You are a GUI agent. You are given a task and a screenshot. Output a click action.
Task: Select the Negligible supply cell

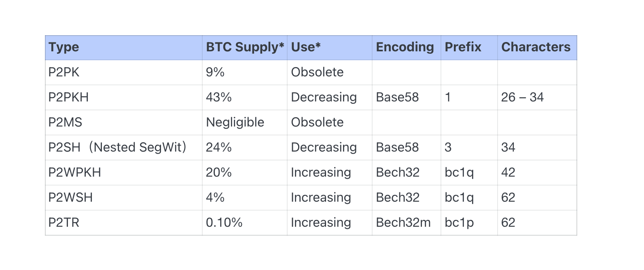pyautogui.click(x=235, y=122)
